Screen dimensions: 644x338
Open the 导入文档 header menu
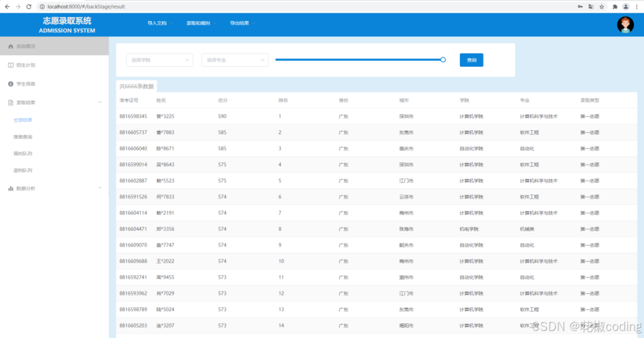point(160,23)
